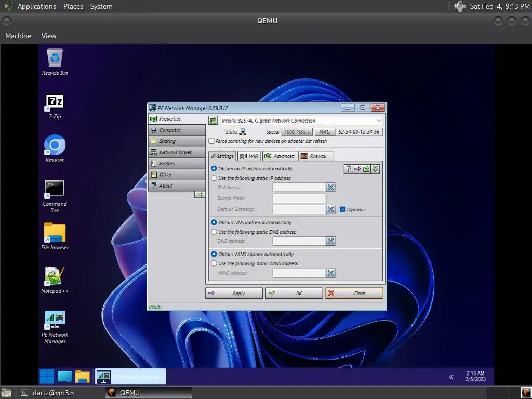Image resolution: width=532 pixels, height=399 pixels.
Task: Open PE Network Manager desktop shortcut
Action: (x=55, y=327)
